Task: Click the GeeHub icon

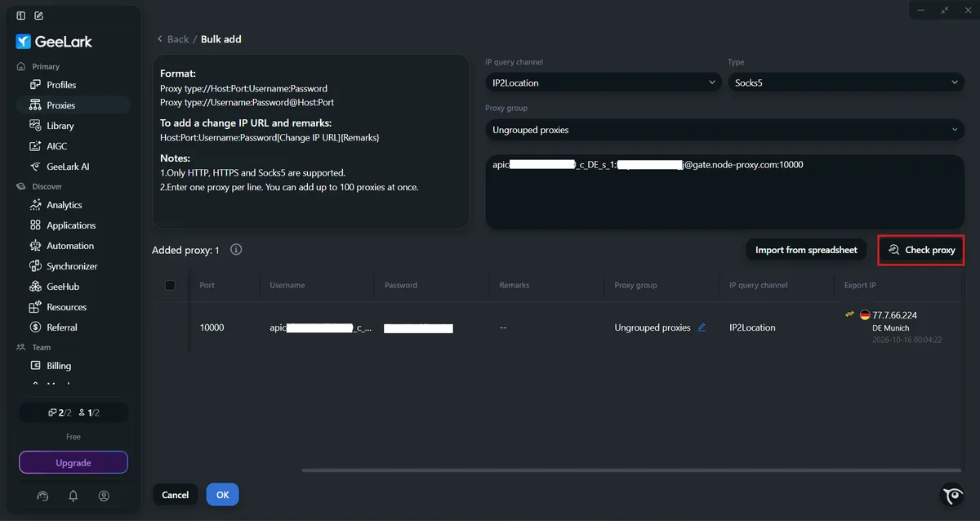Action: point(35,287)
